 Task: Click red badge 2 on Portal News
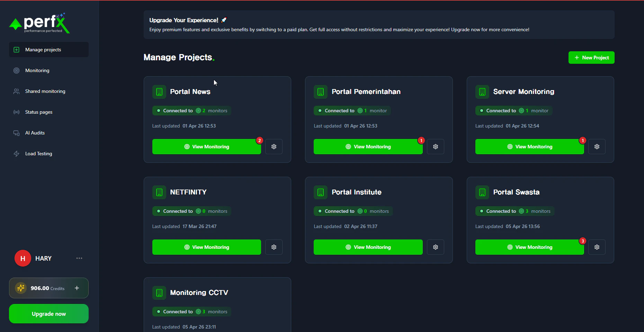click(260, 140)
